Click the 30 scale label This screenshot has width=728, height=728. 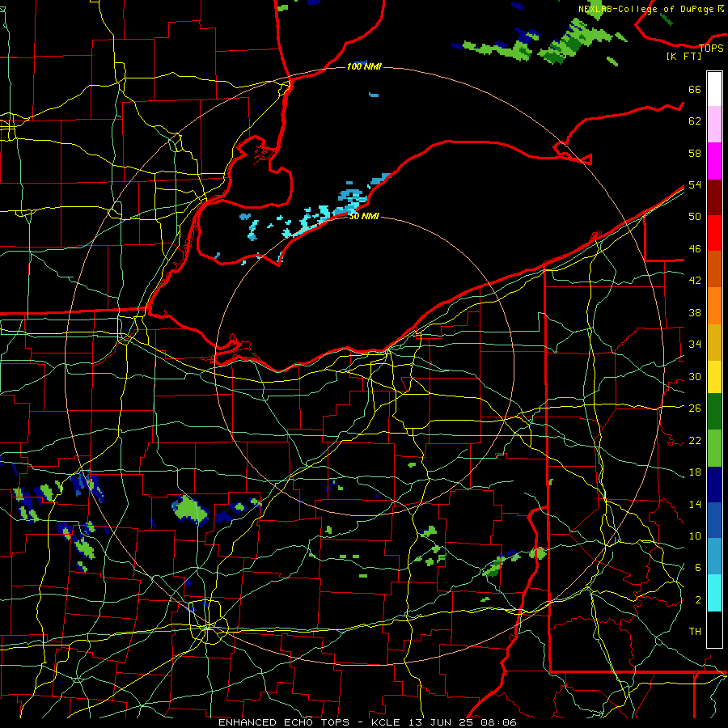[695, 376]
